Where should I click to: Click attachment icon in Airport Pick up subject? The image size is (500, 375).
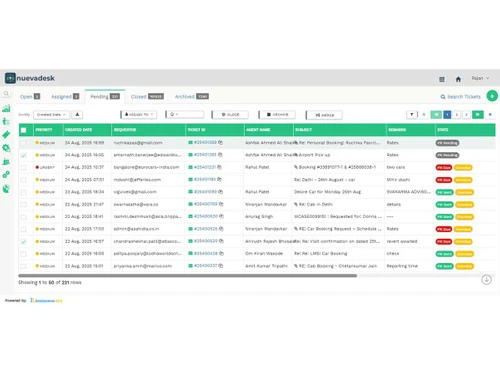pos(296,155)
